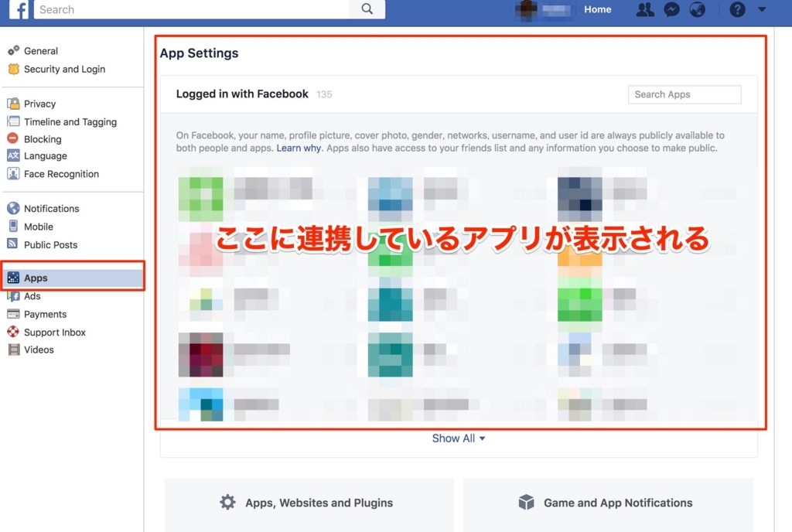Go to Home in top bar

tap(598, 9)
